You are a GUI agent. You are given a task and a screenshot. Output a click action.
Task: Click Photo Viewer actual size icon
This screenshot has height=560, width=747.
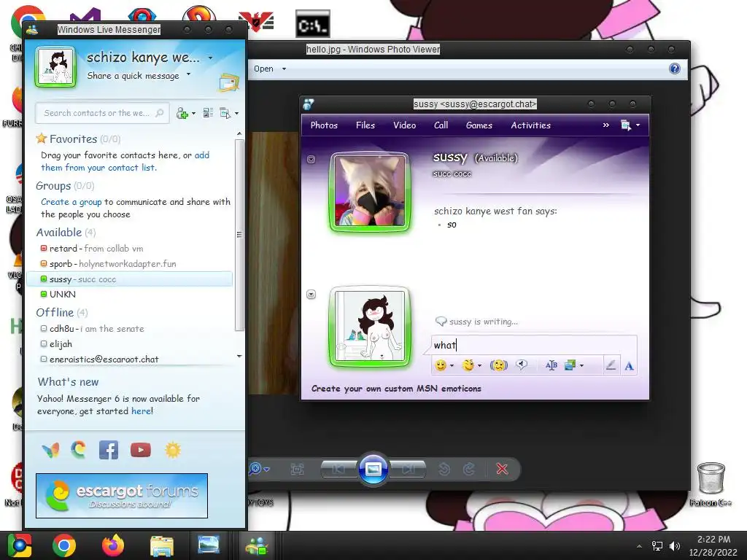[298, 470]
